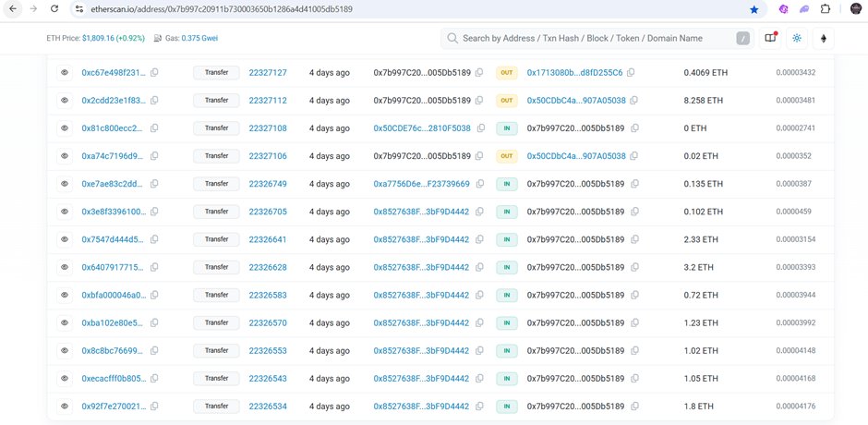Click the Transfer method badge in block 22326705 row
This screenshot has height=425, width=868.
(x=216, y=212)
